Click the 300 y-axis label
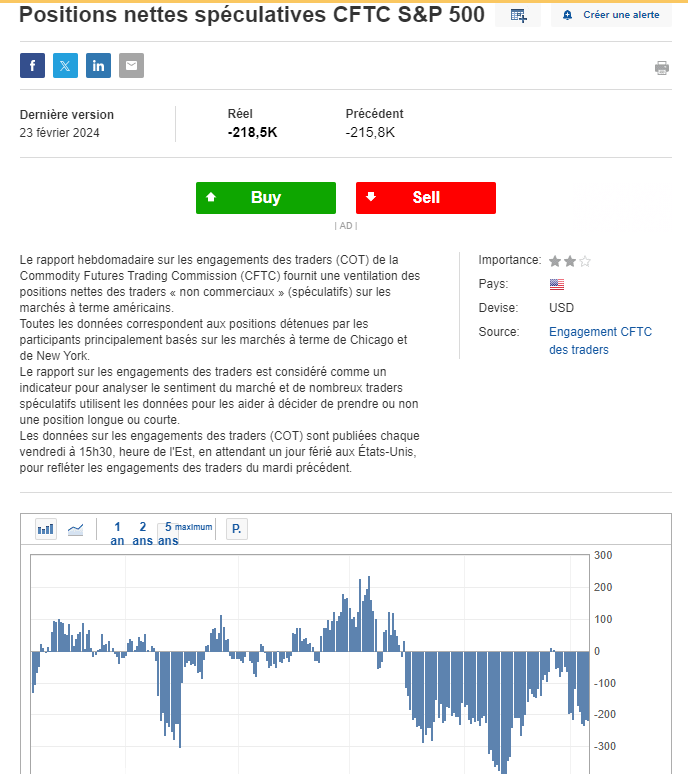Viewport: 688px width, 774px height. 603,555
